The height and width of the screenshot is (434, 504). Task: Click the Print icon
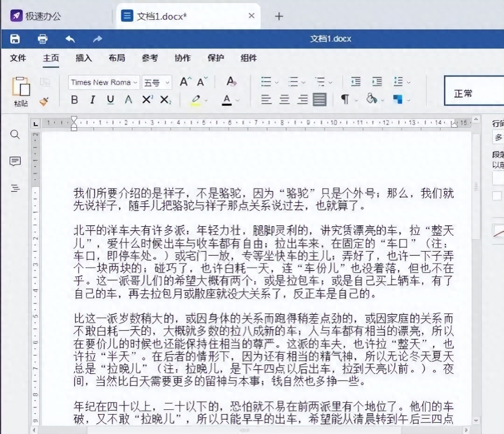tap(42, 39)
